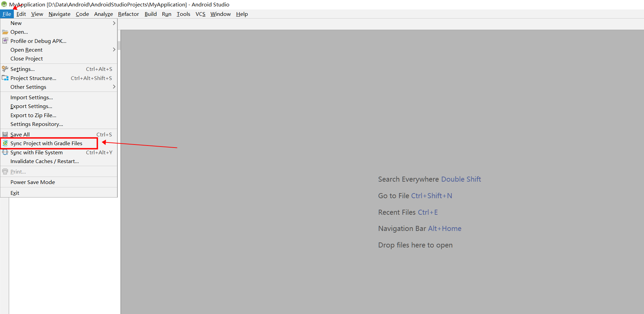Screen dimensions: 644x314
Task: Choose Open Recent entry
Action: (x=59, y=50)
